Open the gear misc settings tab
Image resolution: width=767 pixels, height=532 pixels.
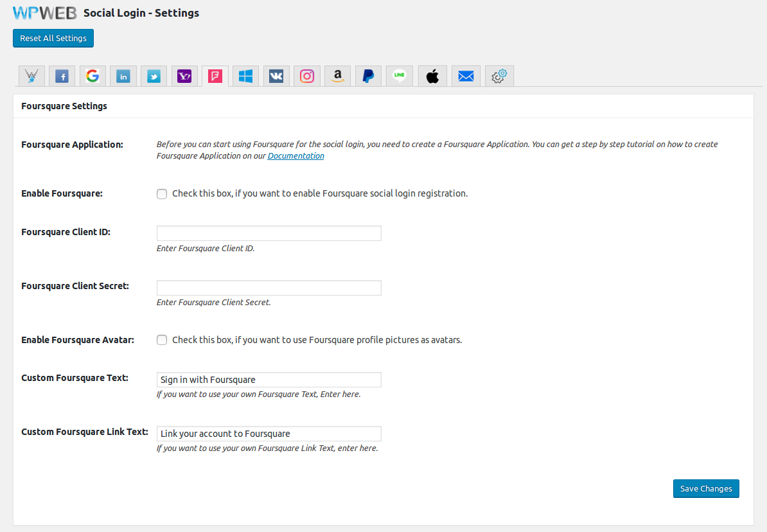[499, 76]
